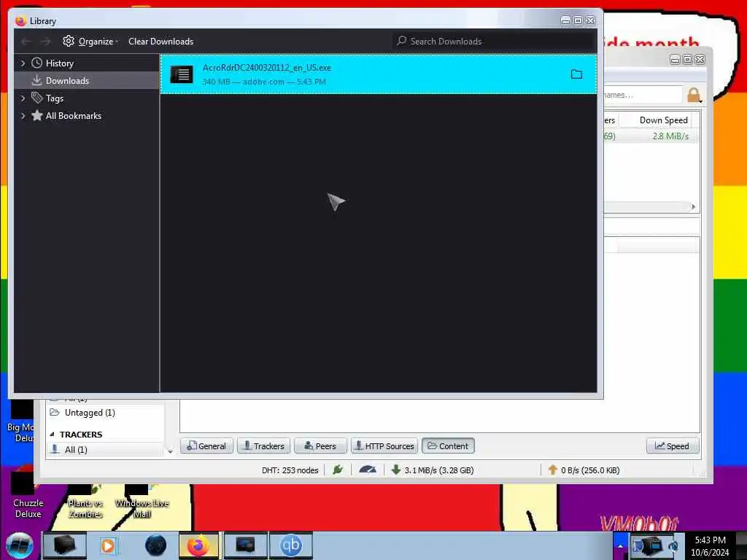
Task: Click download speed 3.1 MiB/s status
Action: pos(433,470)
